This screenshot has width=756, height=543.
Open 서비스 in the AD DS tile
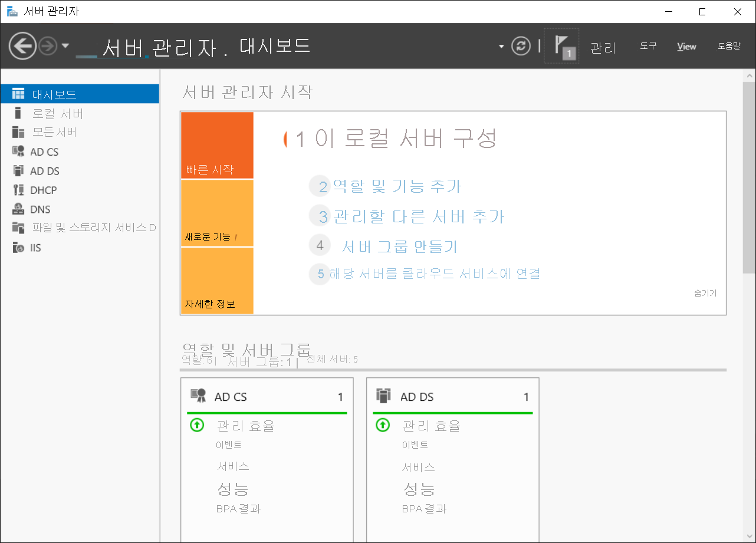(419, 468)
